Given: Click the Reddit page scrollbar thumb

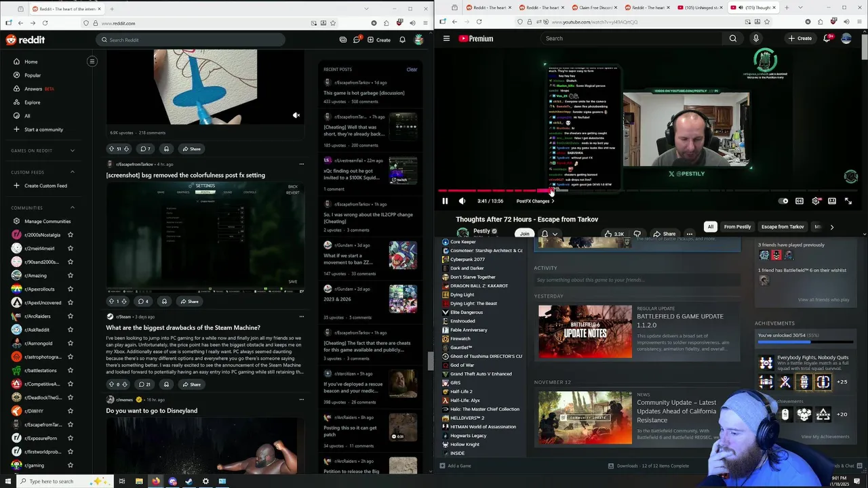Looking at the screenshot, I should pyautogui.click(x=430, y=361).
